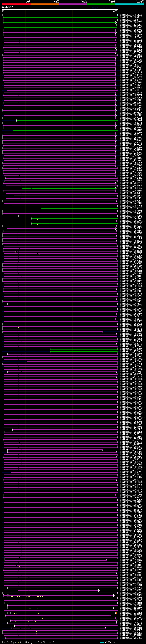Click label UniRef100_C5E4D9
This screenshot has height=644, width=146.
click(x=131, y=45)
